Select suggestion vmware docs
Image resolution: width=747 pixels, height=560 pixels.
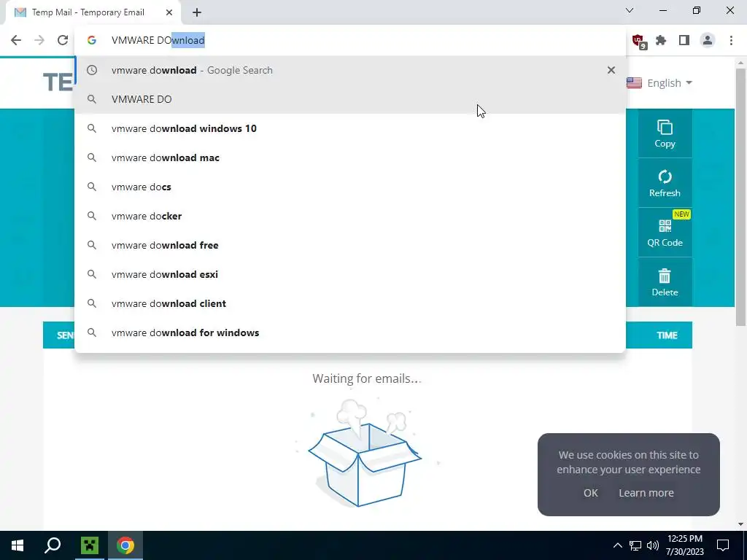(x=349, y=187)
